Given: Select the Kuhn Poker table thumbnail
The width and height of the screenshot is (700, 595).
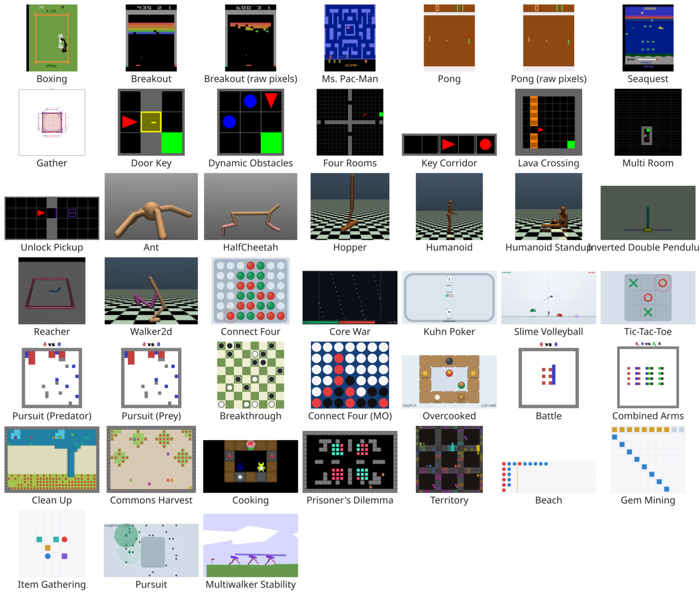Looking at the screenshot, I should 449,297.
